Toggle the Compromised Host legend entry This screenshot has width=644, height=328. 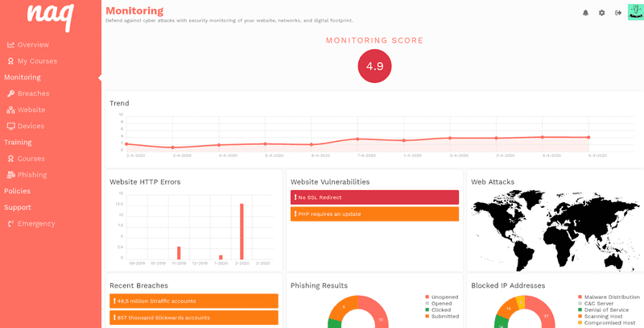607,323
